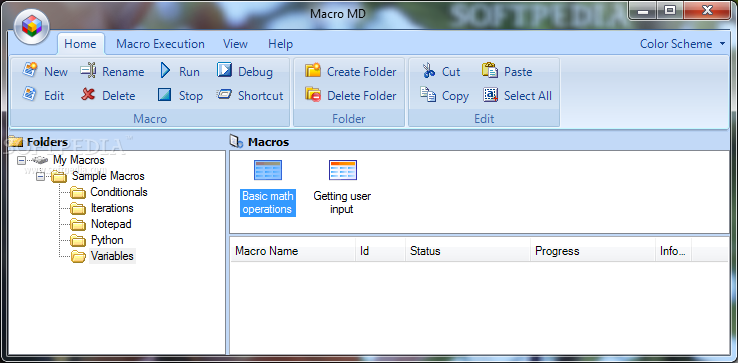Click the Debug button label
738x363 pixels.
[255, 72]
